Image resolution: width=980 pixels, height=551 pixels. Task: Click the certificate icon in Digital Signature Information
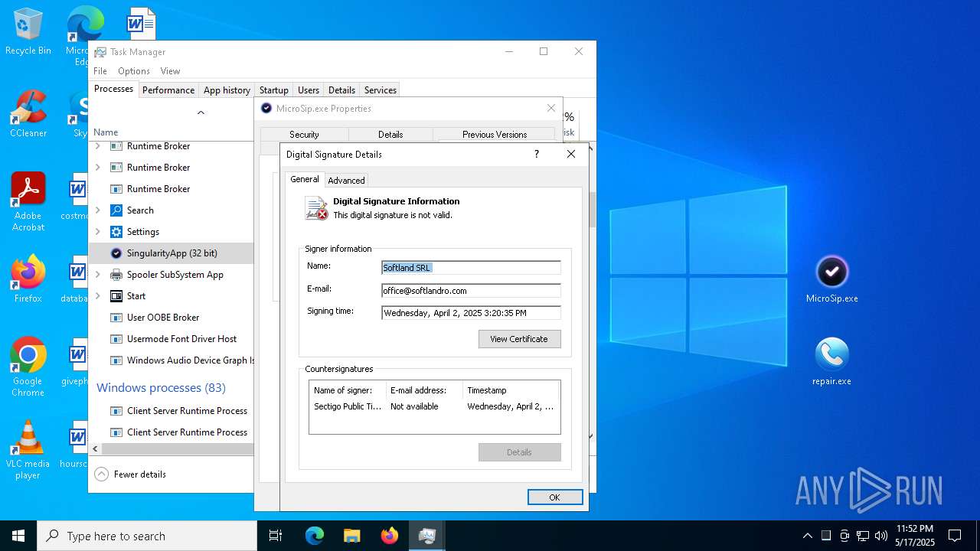point(316,208)
